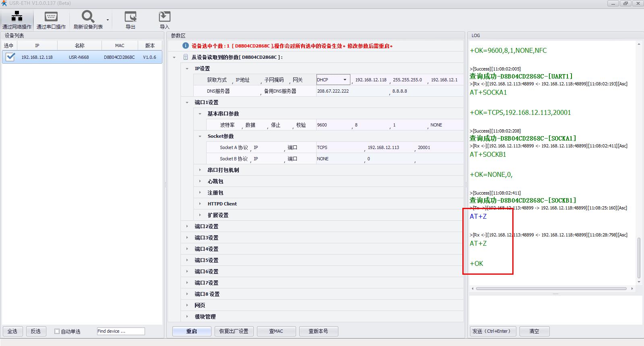
Task: Collapse the IP设置 section
Action: (x=187, y=68)
